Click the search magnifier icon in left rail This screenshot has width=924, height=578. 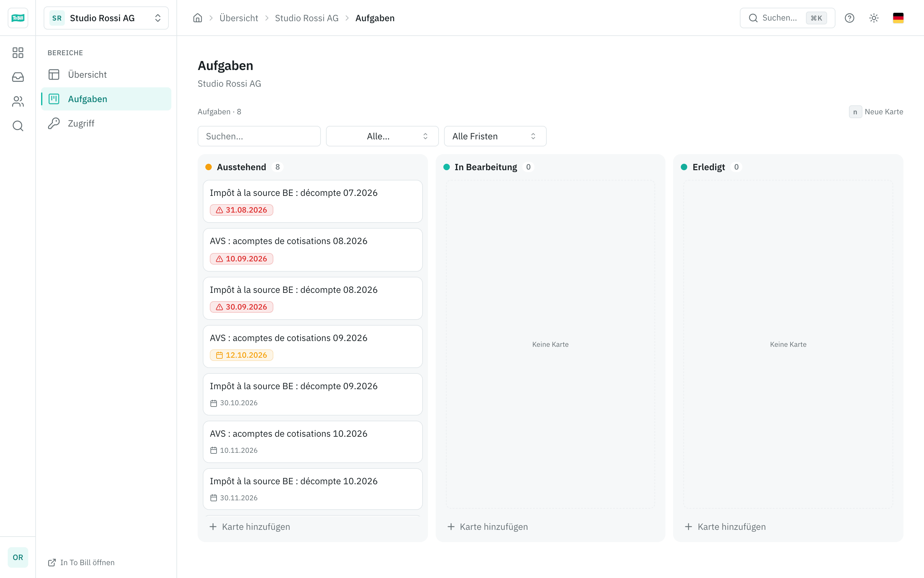18,126
